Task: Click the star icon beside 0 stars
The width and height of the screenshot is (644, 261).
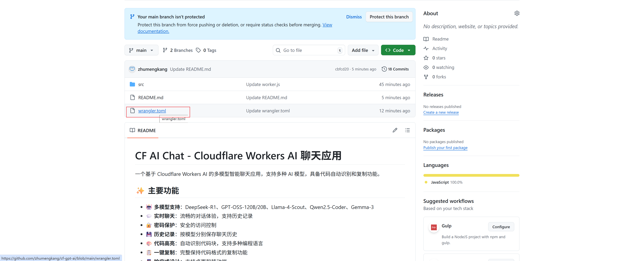Action: coord(426,58)
